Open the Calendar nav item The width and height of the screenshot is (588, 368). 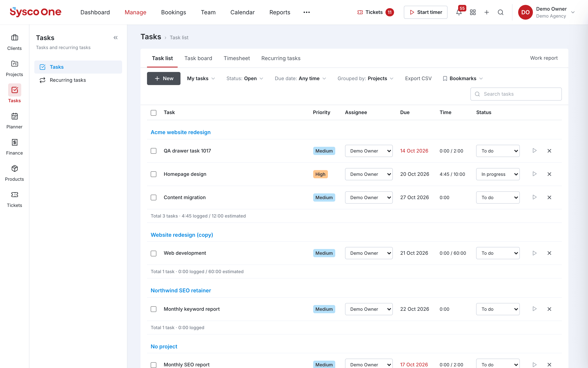pyautogui.click(x=242, y=12)
